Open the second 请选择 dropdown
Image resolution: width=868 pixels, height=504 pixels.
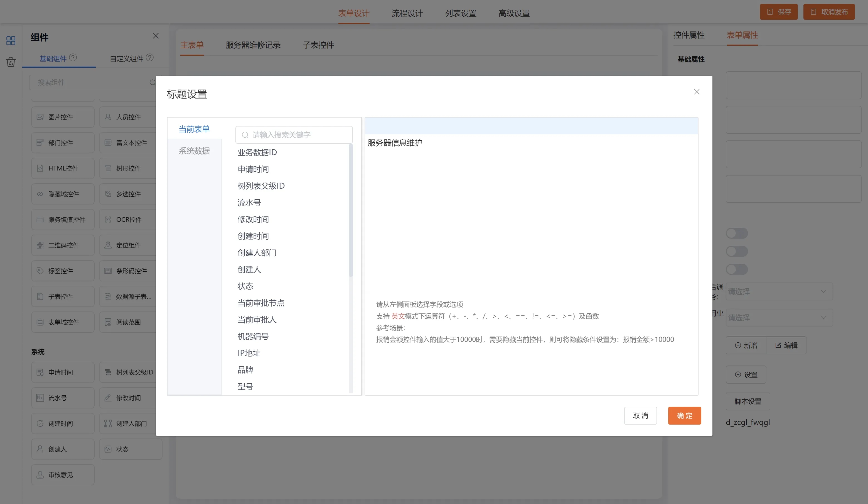tap(779, 318)
